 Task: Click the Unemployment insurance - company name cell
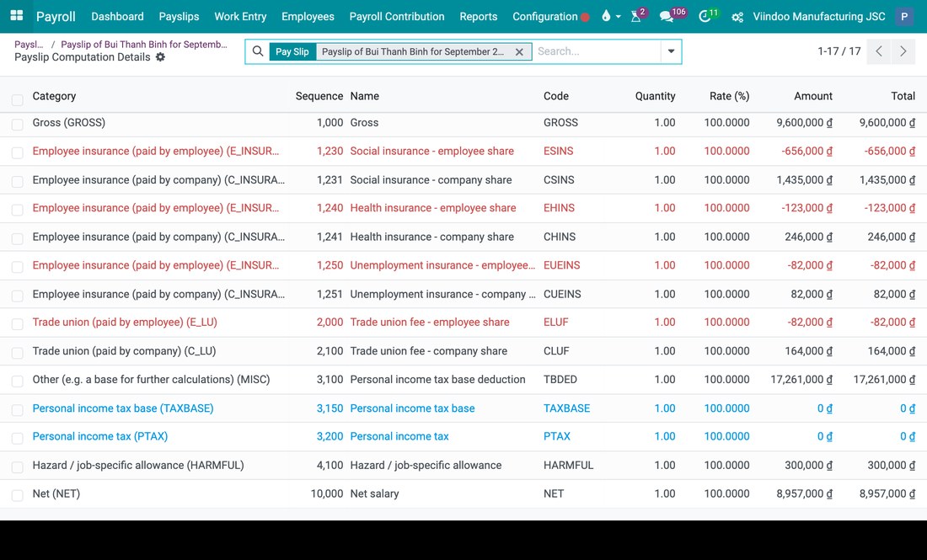[442, 294]
